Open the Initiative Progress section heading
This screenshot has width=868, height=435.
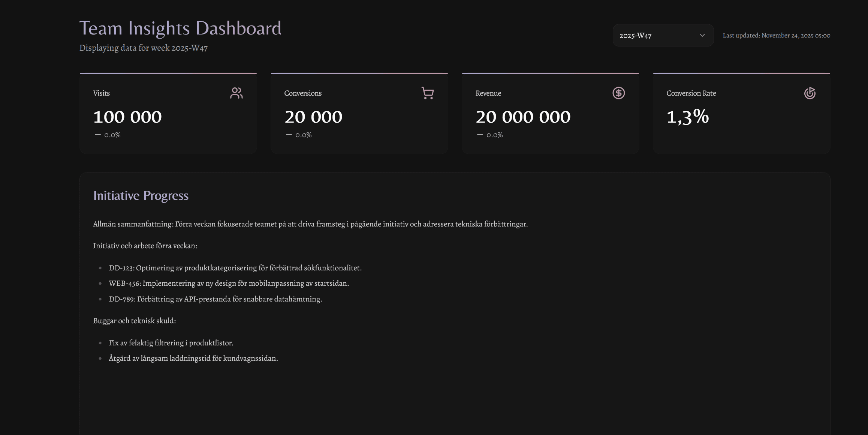coord(141,195)
